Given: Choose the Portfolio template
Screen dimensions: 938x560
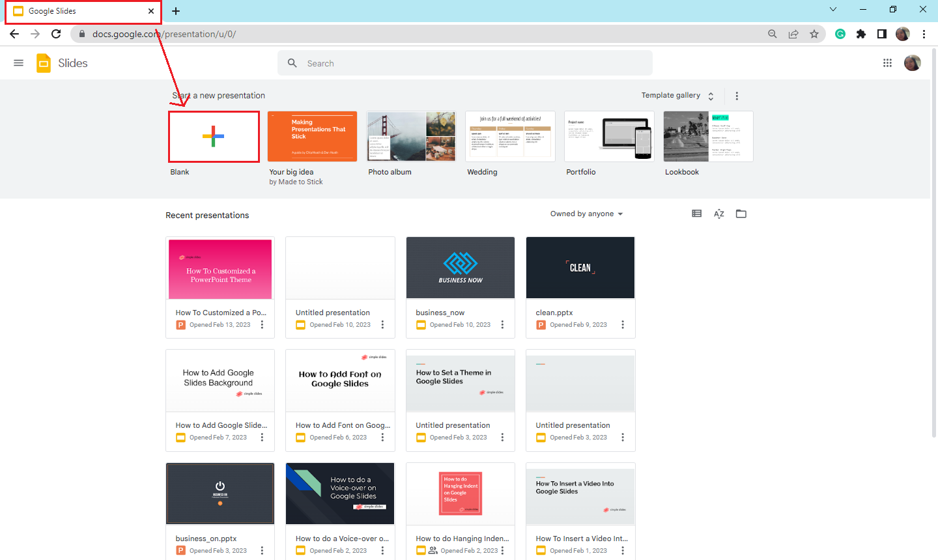Looking at the screenshot, I should point(610,137).
